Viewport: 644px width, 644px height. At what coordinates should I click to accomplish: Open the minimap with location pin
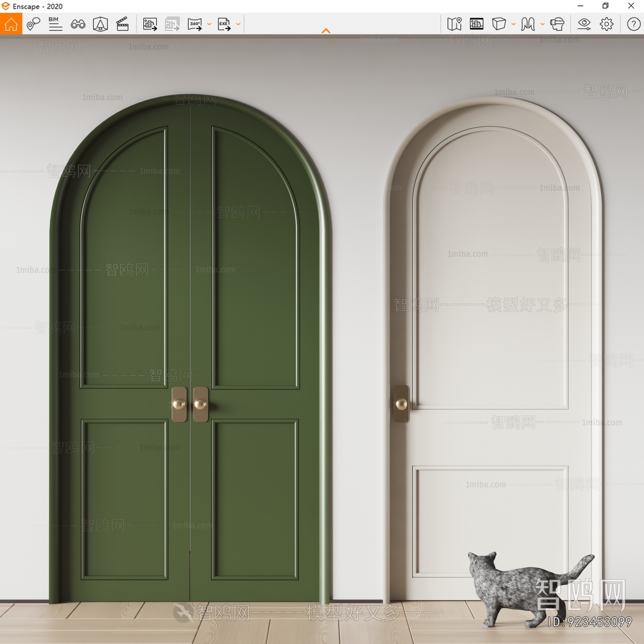(x=454, y=24)
